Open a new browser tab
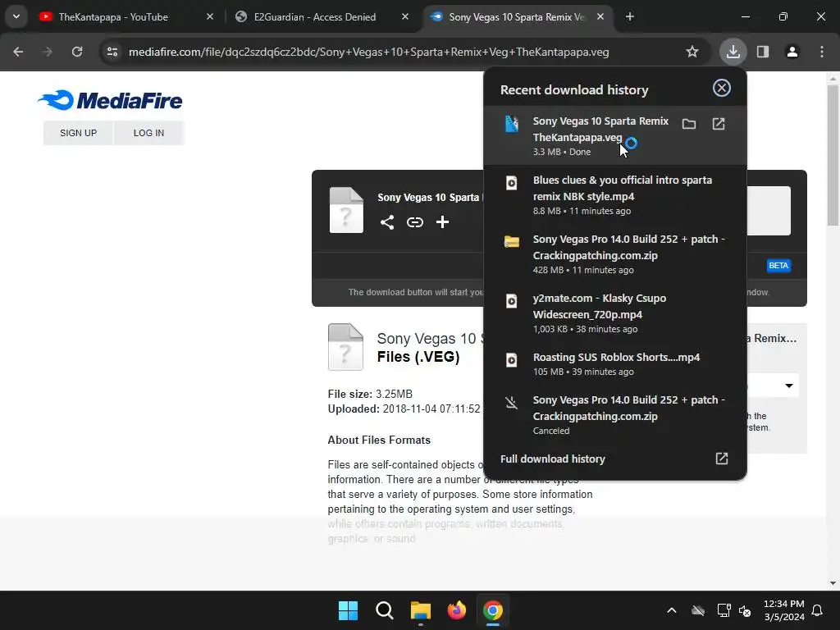Viewport: 840px width, 630px height. click(630, 17)
